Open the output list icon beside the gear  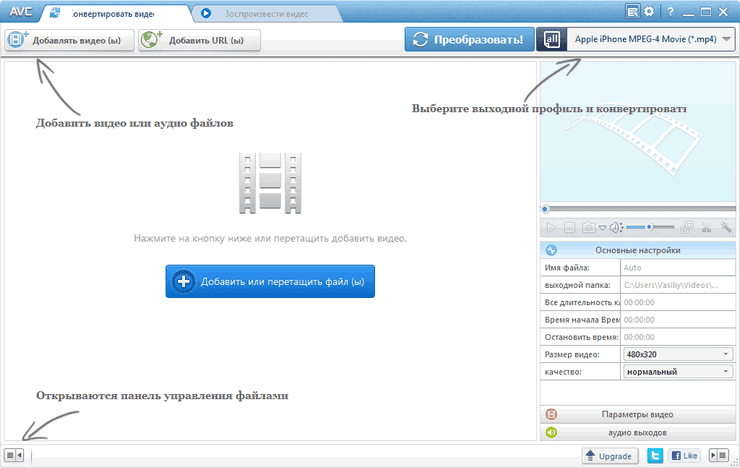click(632, 11)
